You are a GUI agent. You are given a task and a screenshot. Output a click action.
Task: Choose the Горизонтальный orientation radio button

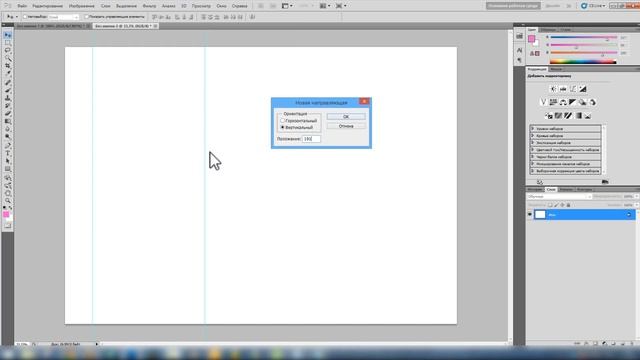coord(282,121)
